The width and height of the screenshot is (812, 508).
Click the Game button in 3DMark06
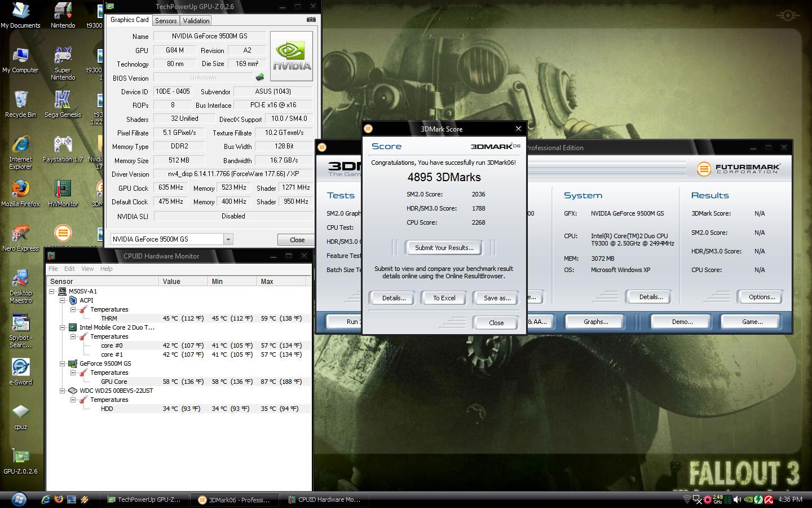[x=752, y=322]
